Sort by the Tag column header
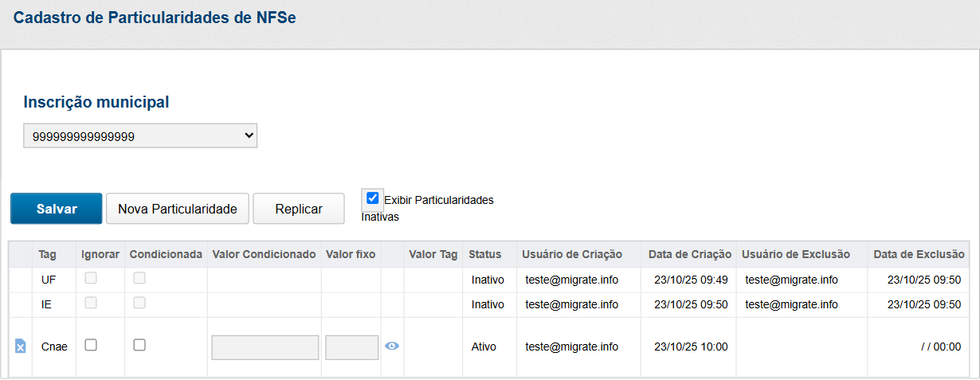 pyautogui.click(x=47, y=254)
